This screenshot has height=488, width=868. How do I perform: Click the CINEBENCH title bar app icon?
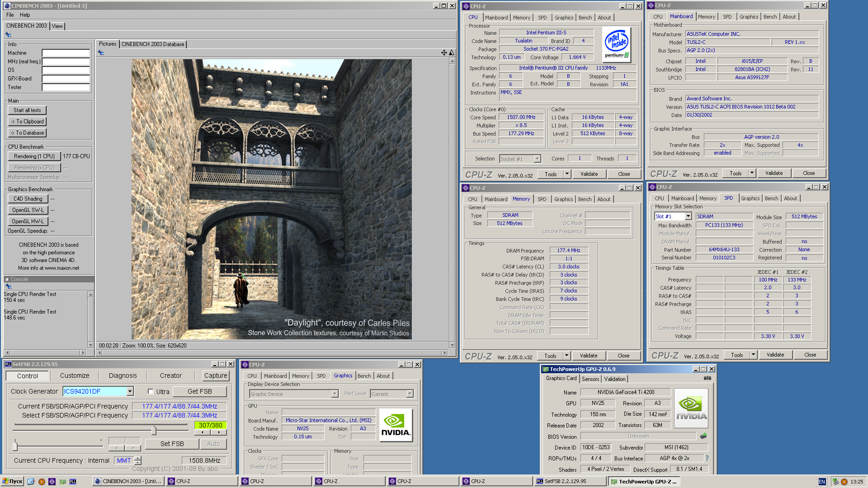click(x=7, y=6)
